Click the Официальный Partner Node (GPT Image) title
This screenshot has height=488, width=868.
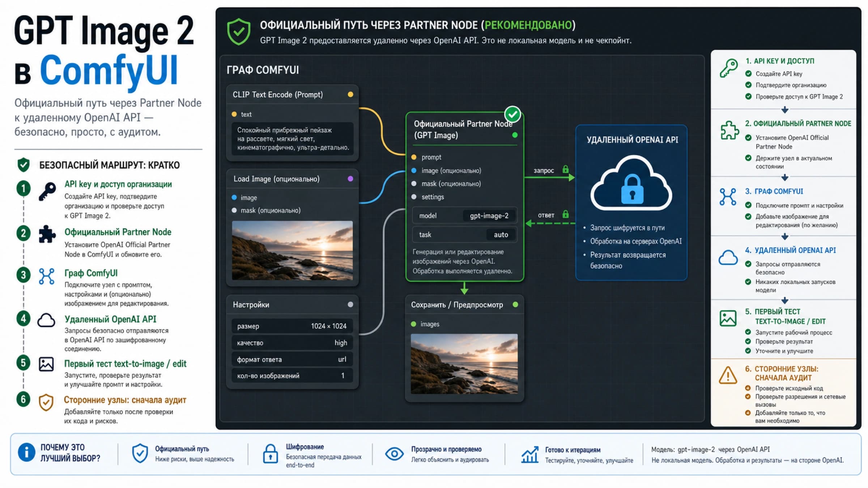tap(463, 129)
